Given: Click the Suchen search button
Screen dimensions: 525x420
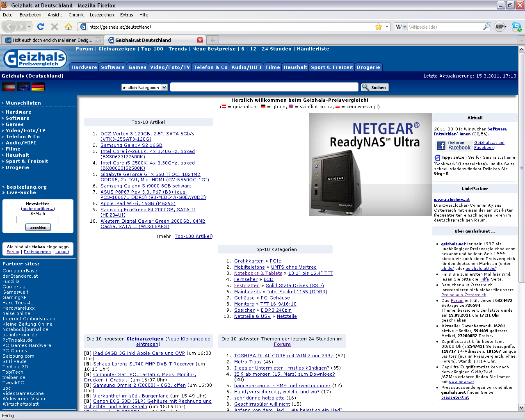Looking at the screenshot, I should coord(375,87).
